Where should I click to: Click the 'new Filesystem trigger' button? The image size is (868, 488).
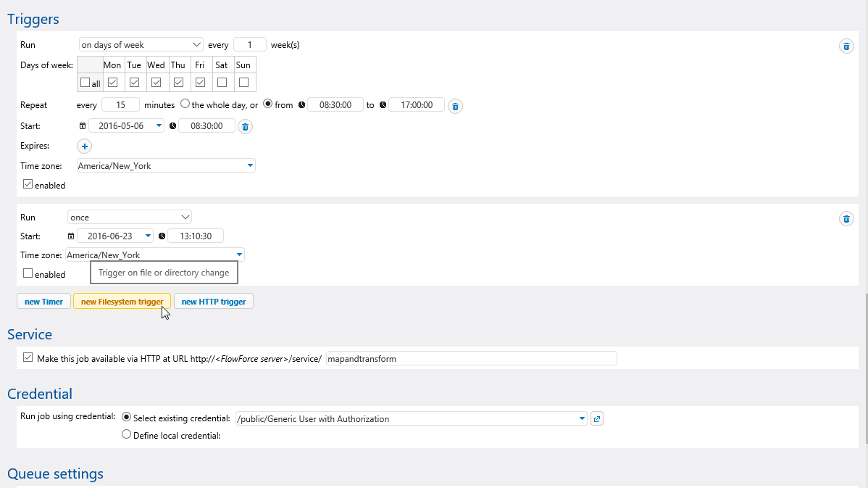point(122,302)
